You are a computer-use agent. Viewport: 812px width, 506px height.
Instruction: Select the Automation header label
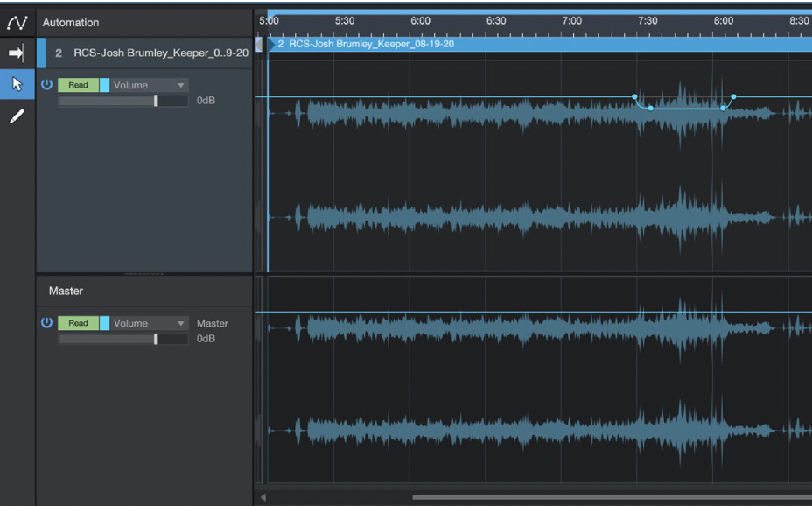click(70, 22)
